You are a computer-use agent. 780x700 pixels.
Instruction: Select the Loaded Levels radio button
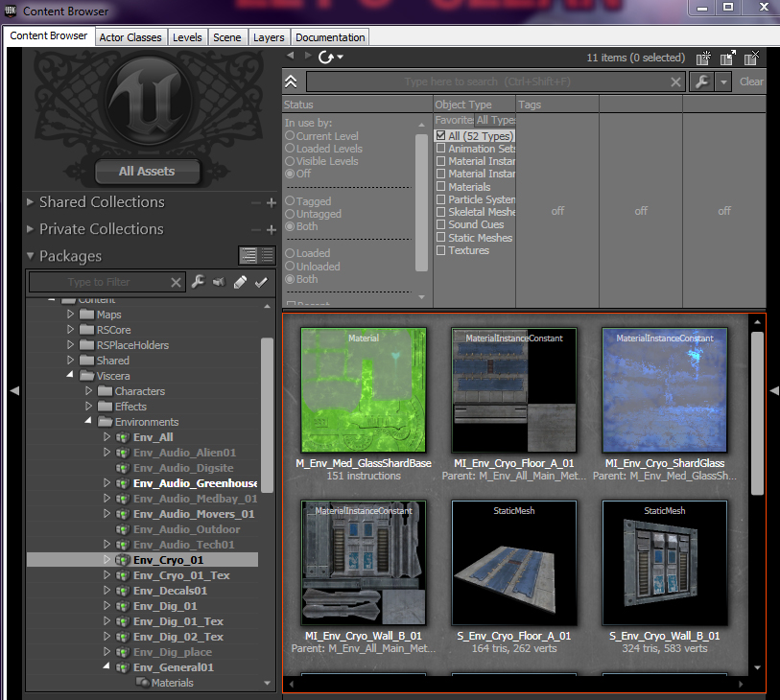pos(290,149)
